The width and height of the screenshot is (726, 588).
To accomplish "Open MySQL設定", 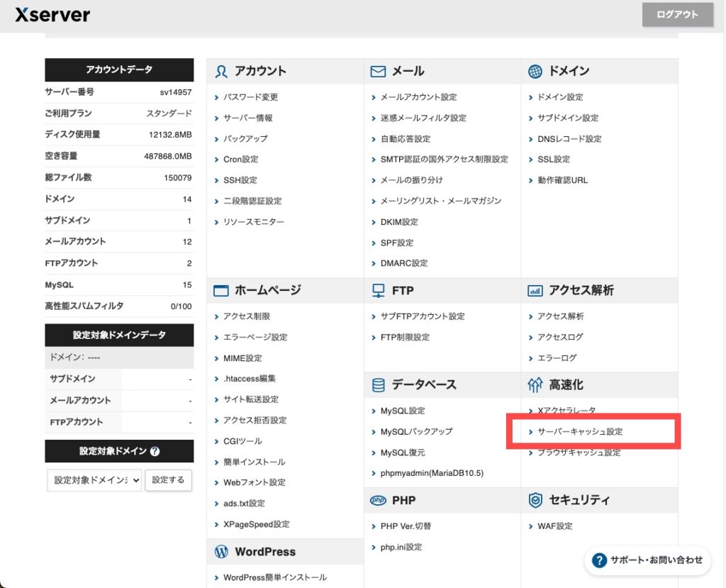I will 403,411.
